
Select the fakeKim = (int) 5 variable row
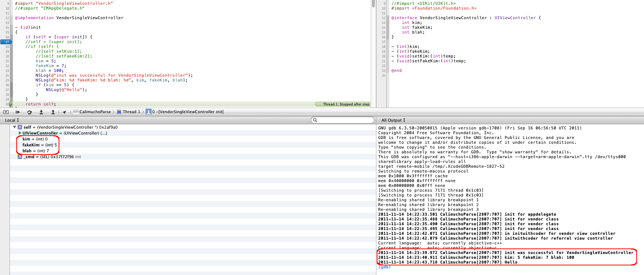tap(39, 145)
